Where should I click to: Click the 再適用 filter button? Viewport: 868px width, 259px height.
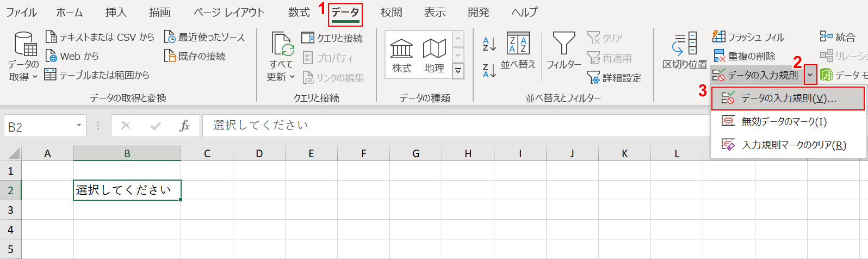click(x=609, y=58)
